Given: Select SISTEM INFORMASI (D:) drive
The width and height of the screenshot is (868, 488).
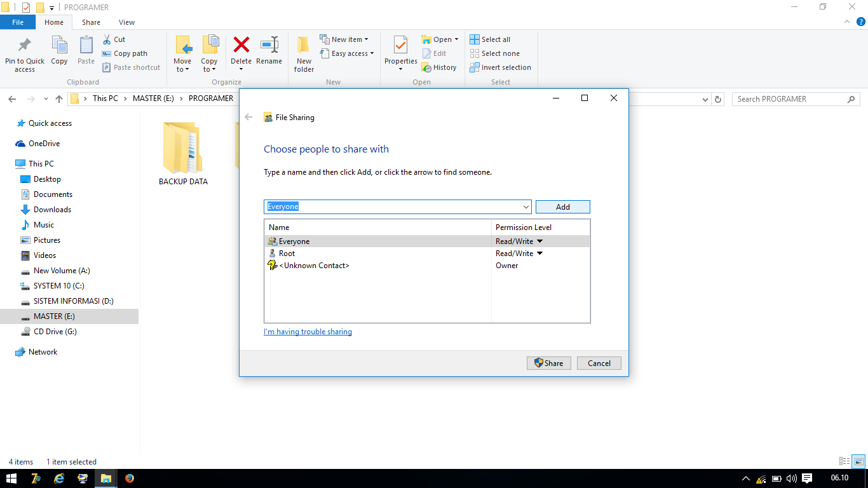Looking at the screenshot, I should pyautogui.click(x=74, y=301).
